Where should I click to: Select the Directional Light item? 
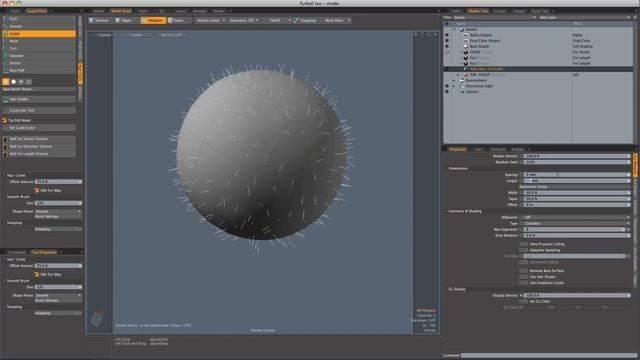click(479, 86)
